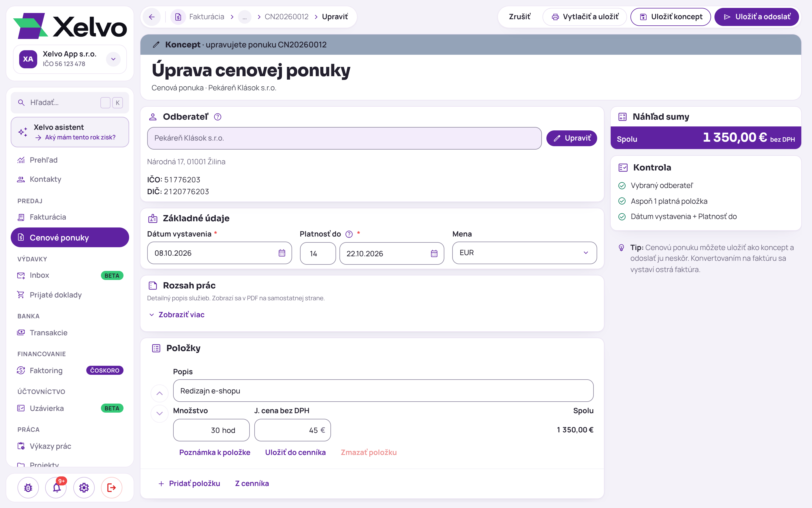Click Uložiť koncept button
This screenshot has height=508, width=812.
pos(671,17)
